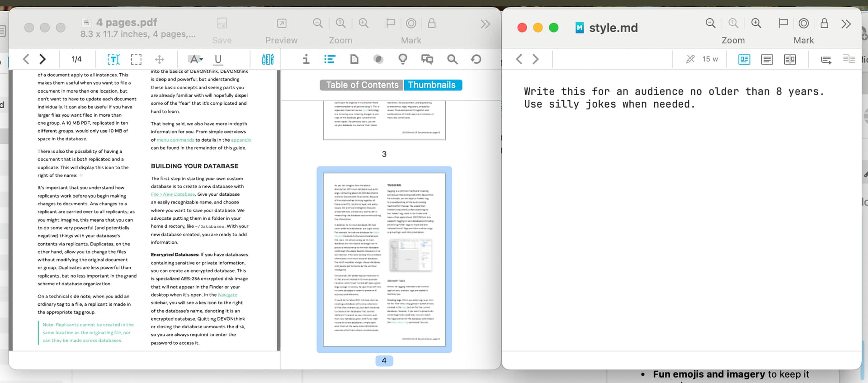Screen dimensions: 868x383
Task: Open the annotations speech bubble panel
Action: pyautogui.click(x=427, y=59)
